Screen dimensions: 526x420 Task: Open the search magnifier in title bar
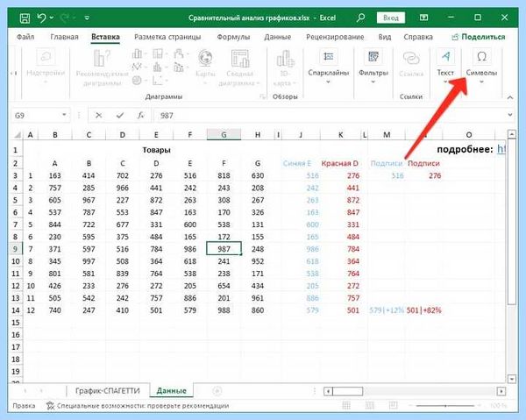coord(360,18)
